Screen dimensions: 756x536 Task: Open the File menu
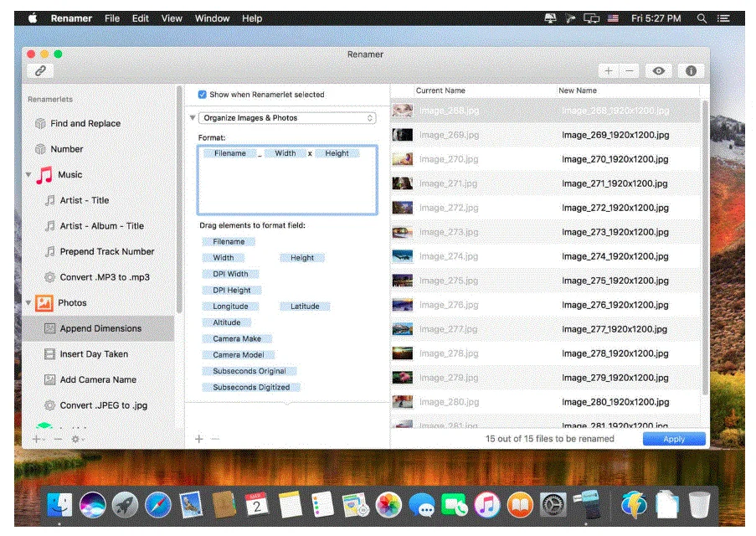click(x=112, y=18)
